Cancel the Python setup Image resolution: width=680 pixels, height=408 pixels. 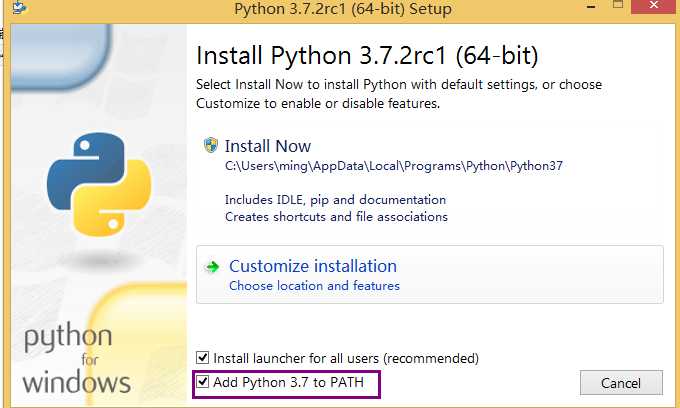click(x=621, y=383)
